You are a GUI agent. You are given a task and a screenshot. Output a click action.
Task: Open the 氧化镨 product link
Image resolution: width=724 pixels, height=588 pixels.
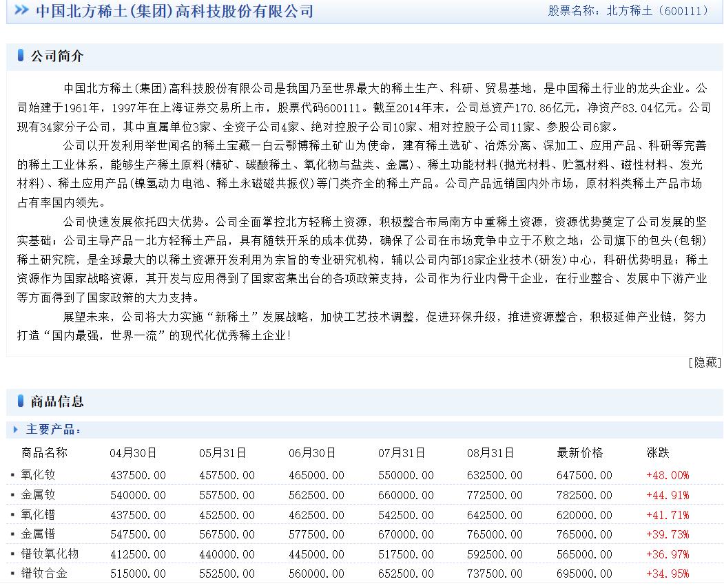[39, 514]
